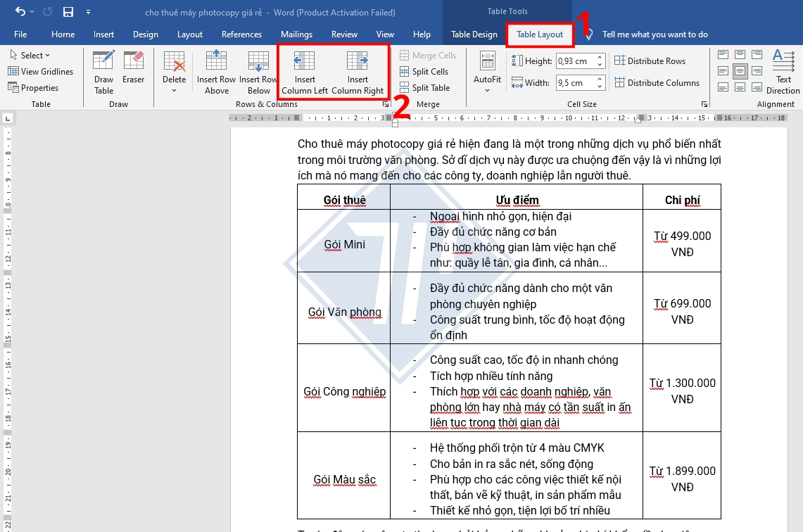Image resolution: width=803 pixels, height=532 pixels.
Task: Click the Merge Cells button
Action: click(x=428, y=56)
